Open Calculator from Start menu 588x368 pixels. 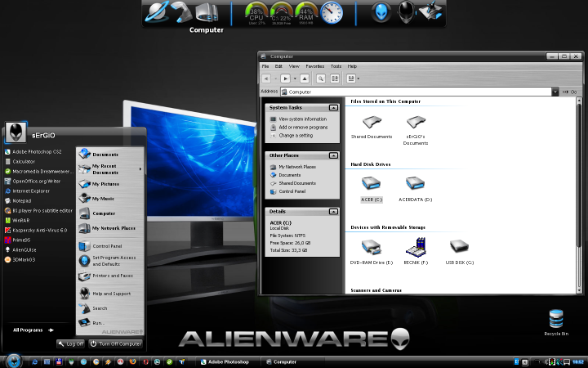point(20,161)
